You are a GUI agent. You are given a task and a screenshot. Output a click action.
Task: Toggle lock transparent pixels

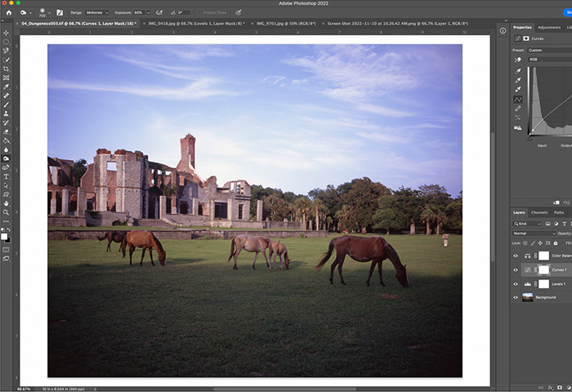click(525, 243)
